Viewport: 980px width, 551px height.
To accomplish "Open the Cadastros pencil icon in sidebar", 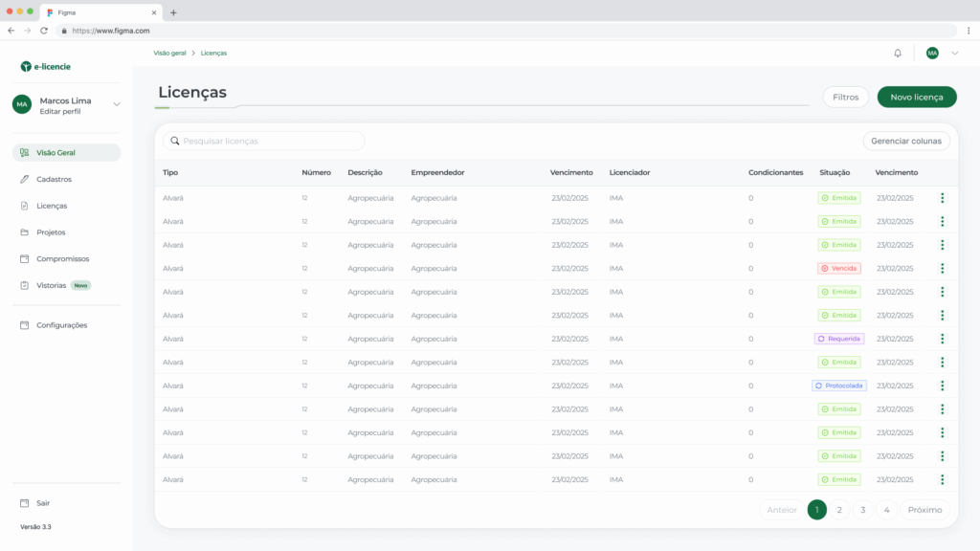I will pos(24,179).
